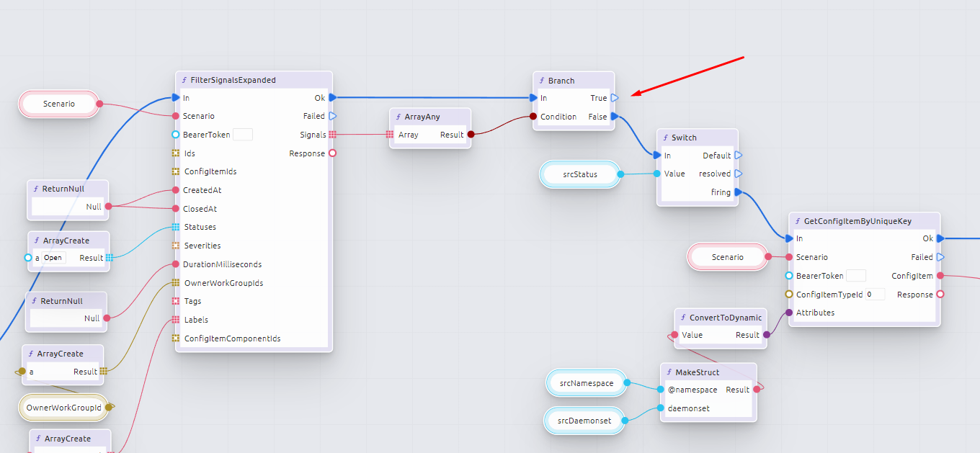Select the OwnerWorkGroupId variable node
The width and height of the screenshot is (980, 453).
coord(63,408)
